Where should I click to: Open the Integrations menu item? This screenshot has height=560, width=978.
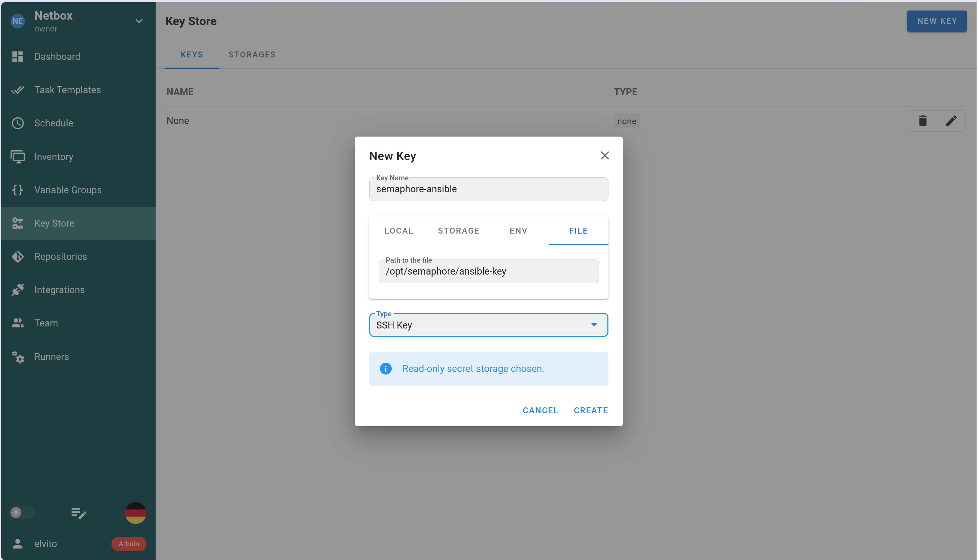tap(78, 290)
